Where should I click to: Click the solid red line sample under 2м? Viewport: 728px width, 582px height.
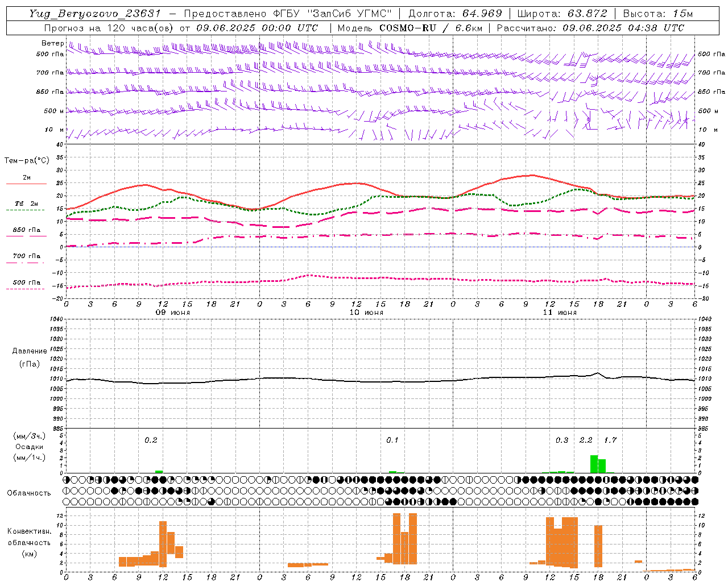point(26,184)
